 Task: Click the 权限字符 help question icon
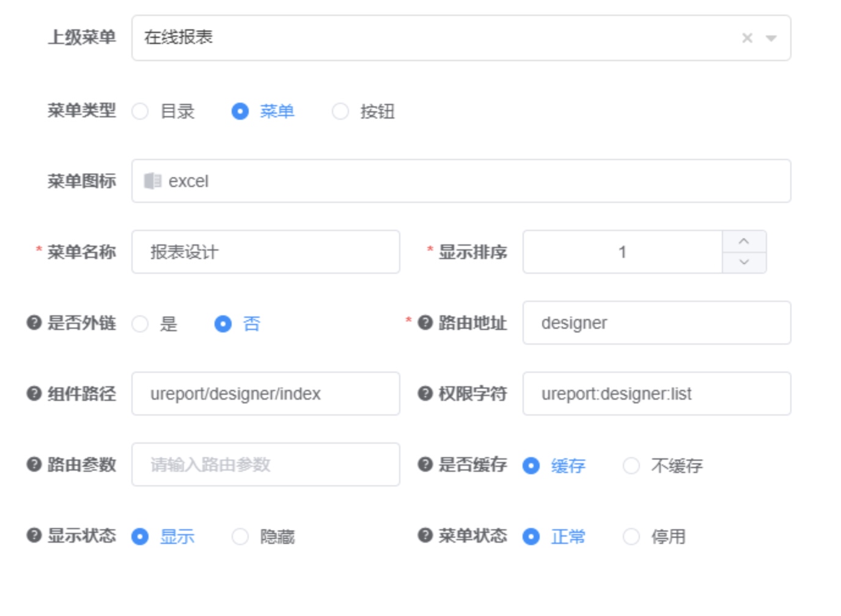click(425, 393)
